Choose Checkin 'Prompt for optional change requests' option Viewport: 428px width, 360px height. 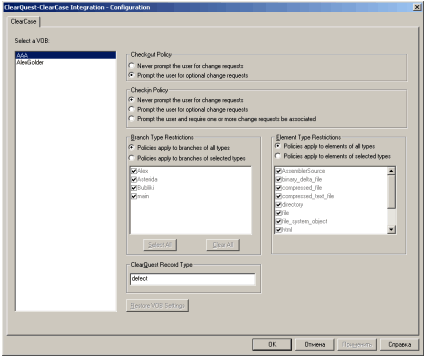[x=132, y=109]
